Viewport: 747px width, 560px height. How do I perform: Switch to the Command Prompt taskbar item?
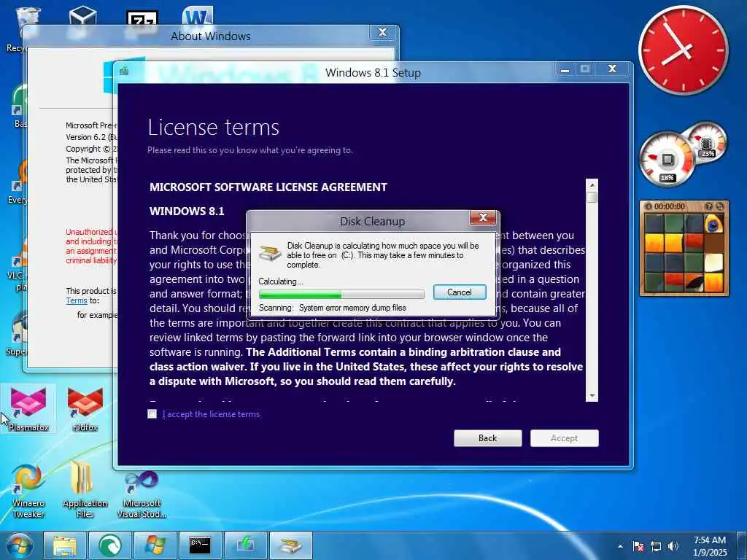tap(200, 545)
